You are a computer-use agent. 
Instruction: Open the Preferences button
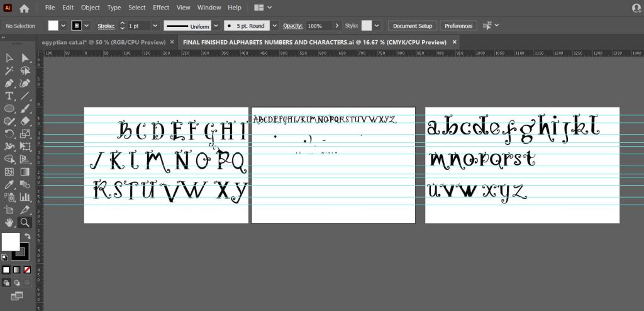click(458, 26)
